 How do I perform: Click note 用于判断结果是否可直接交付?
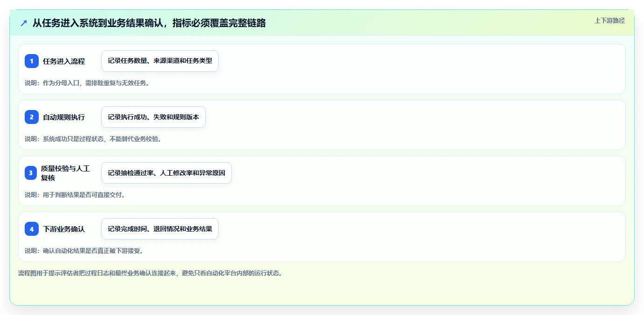pyautogui.click(x=75, y=195)
